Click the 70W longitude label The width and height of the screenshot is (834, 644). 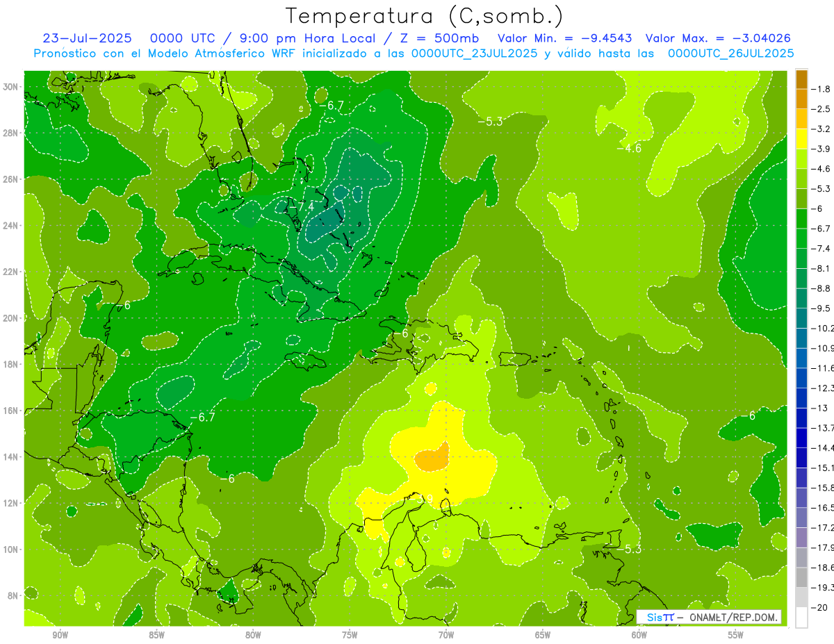click(446, 635)
